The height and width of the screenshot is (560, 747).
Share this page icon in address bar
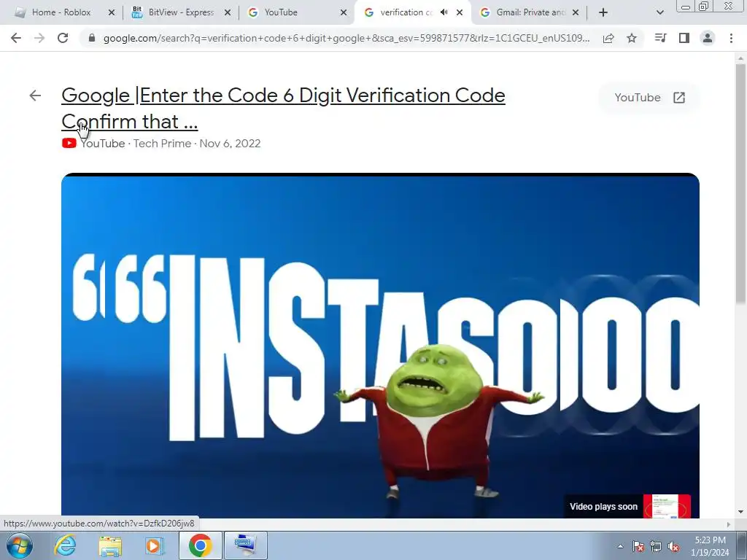pos(608,38)
